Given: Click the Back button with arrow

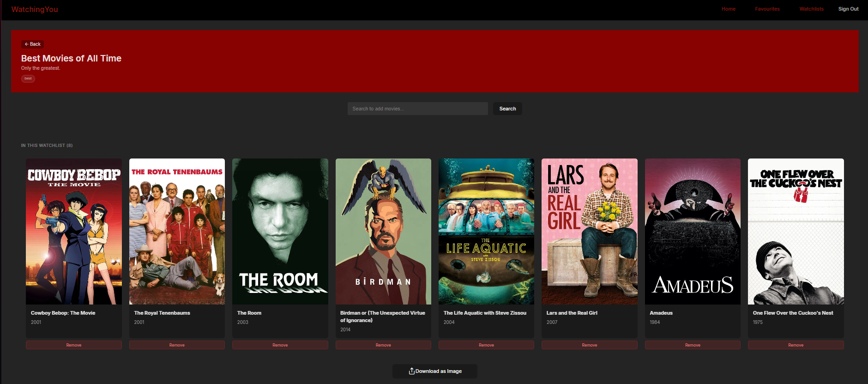Looking at the screenshot, I should [33, 44].
